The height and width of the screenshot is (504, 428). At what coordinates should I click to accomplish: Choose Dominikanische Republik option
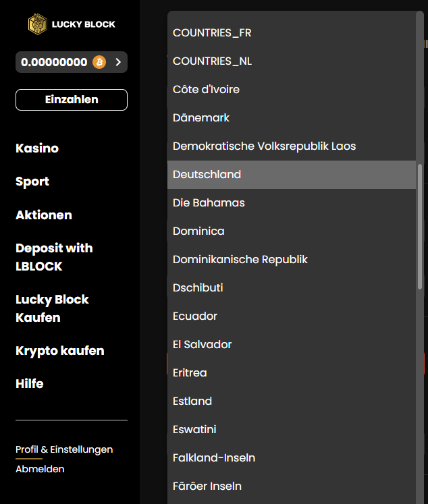point(240,260)
